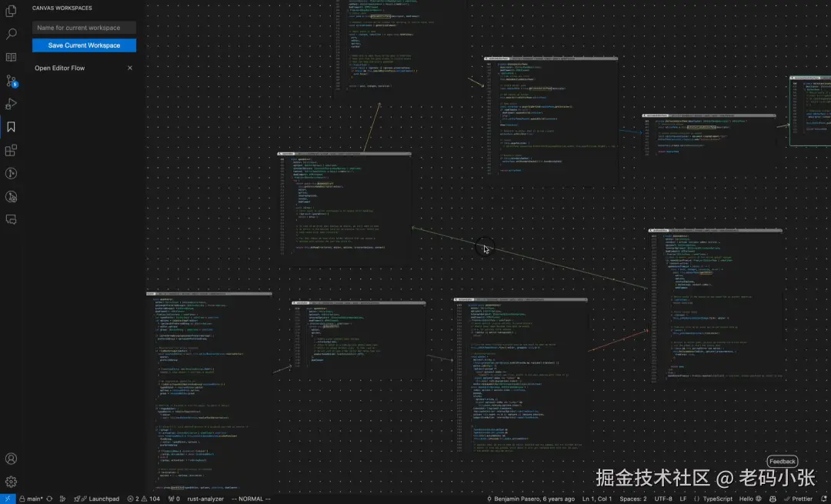Open the Copilot status icon in status bar
Image resolution: width=831 pixels, height=504 pixels.
[773, 499]
